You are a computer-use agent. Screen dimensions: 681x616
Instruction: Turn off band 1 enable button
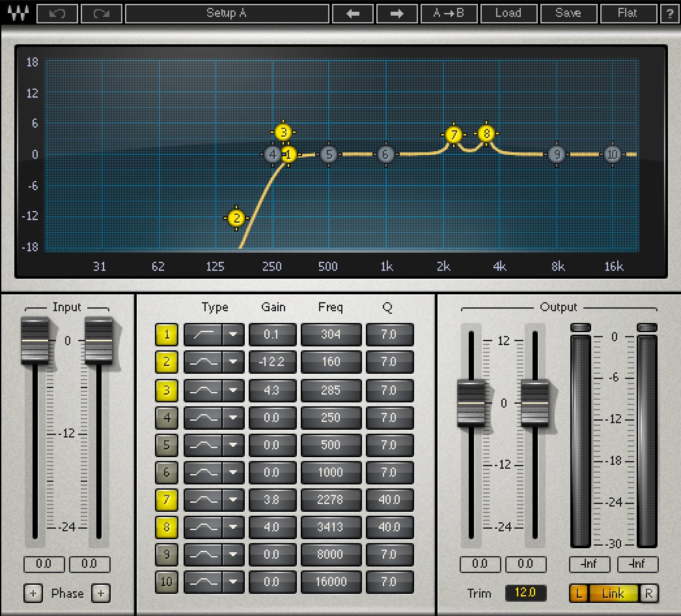[167, 335]
